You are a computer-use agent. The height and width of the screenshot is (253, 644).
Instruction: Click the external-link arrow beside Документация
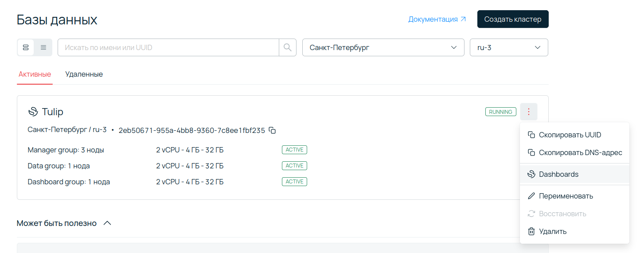tap(463, 19)
